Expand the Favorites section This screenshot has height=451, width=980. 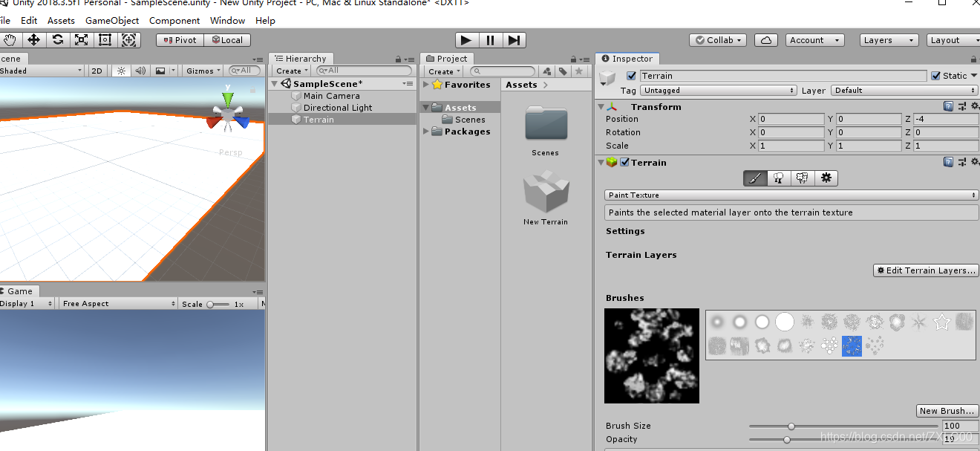click(425, 85)
